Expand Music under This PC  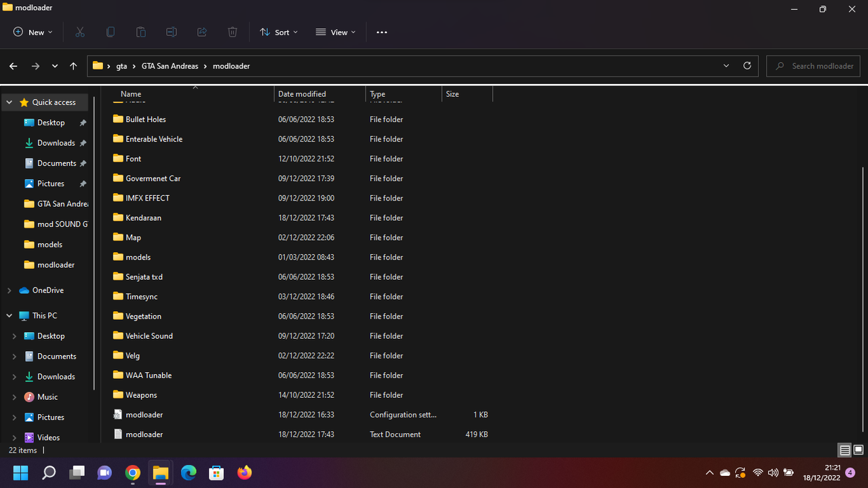[x=14, y=397]
